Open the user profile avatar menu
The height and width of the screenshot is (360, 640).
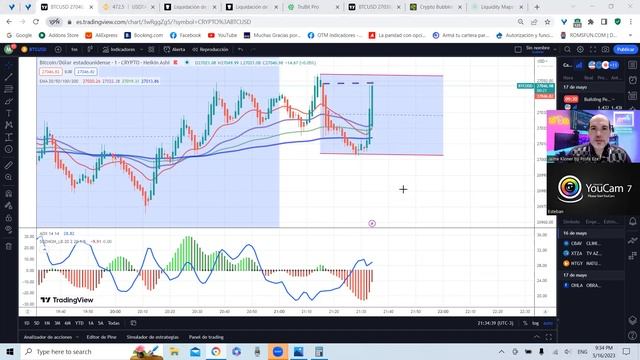[x=9, y=49]
